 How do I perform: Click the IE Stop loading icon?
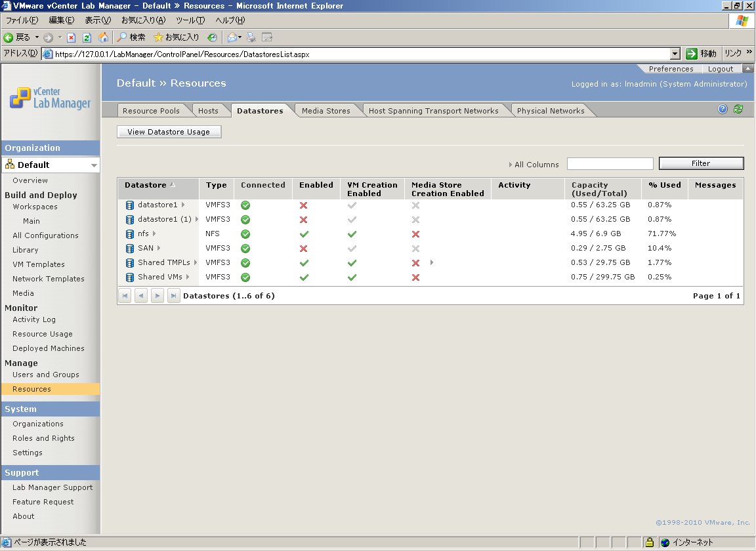tap(72, 37)
